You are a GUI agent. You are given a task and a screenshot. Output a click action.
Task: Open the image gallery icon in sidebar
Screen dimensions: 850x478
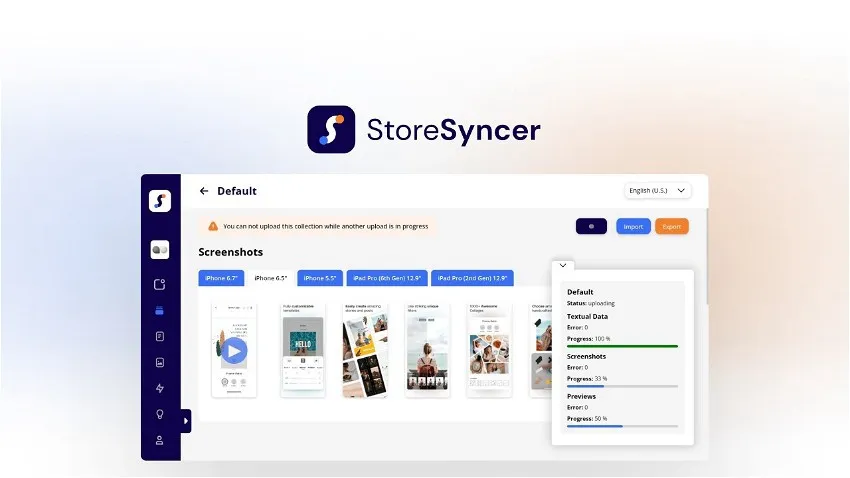[x=159, y=363]
